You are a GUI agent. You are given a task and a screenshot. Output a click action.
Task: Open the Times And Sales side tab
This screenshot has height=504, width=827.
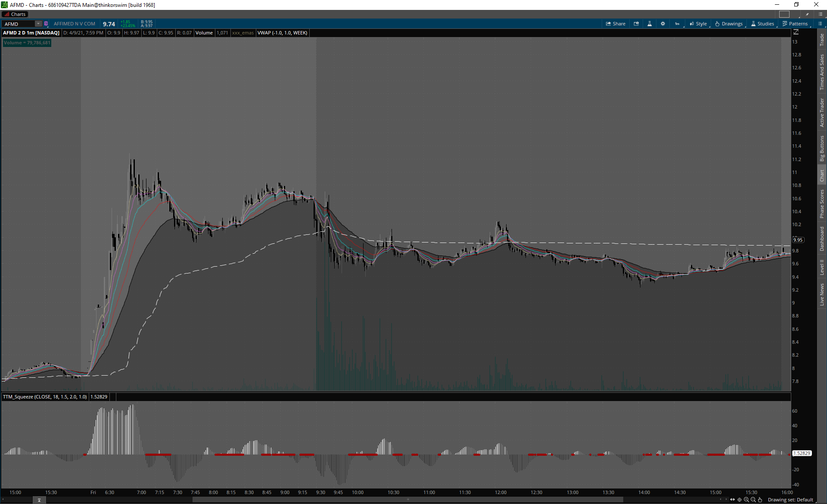point(822,72)
